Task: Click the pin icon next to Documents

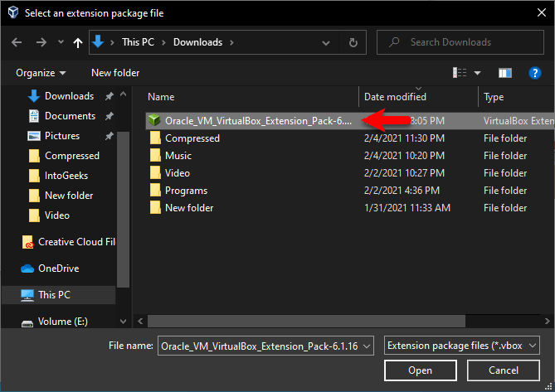Action: pyautogui.click(x=110, y=116)
